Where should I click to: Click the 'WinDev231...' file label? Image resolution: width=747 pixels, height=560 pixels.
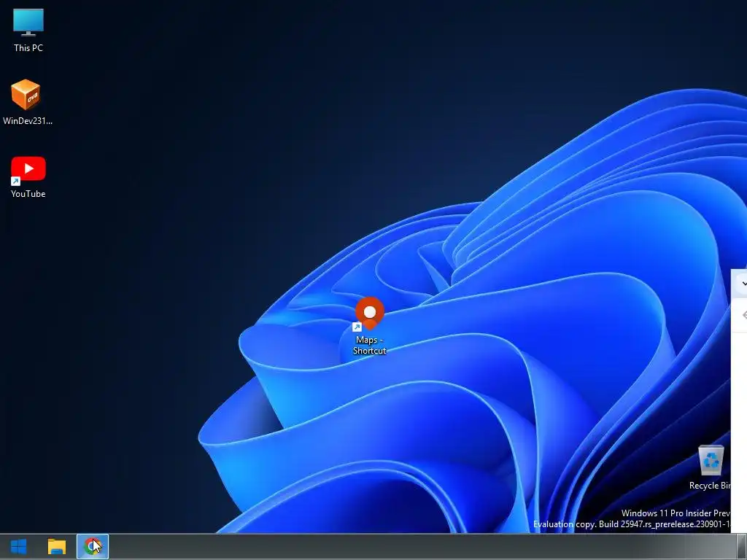click(x=28, y=121)
